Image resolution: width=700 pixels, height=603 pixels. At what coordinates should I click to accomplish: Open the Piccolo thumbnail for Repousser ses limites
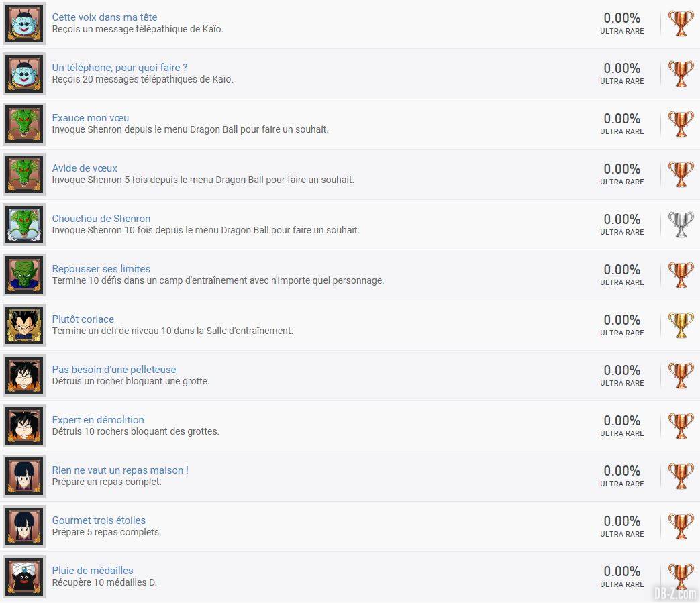pyautogui.click(x=24, y=275)
